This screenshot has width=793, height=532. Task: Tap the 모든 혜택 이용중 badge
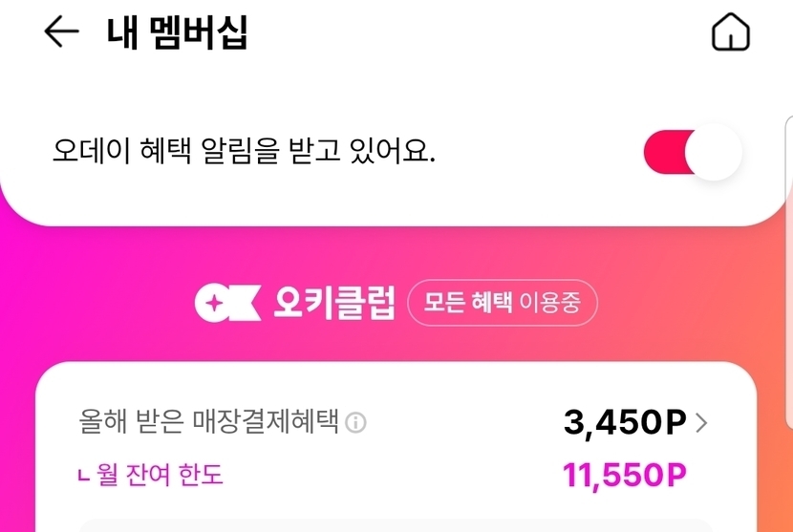[503, 304]
